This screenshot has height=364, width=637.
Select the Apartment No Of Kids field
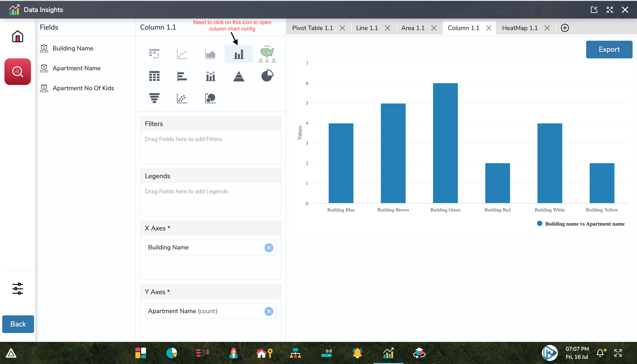(x=83, y=88)
